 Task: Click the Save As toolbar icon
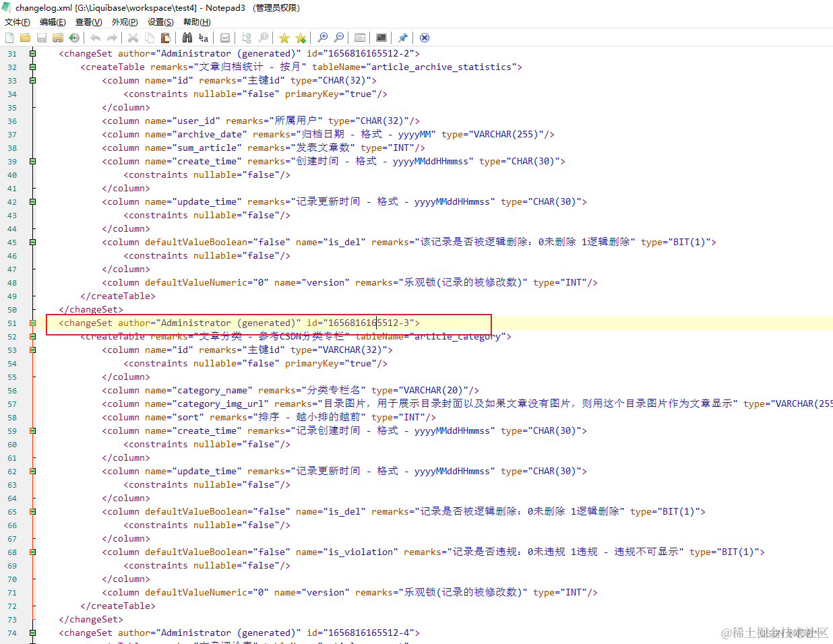point(58,38)
